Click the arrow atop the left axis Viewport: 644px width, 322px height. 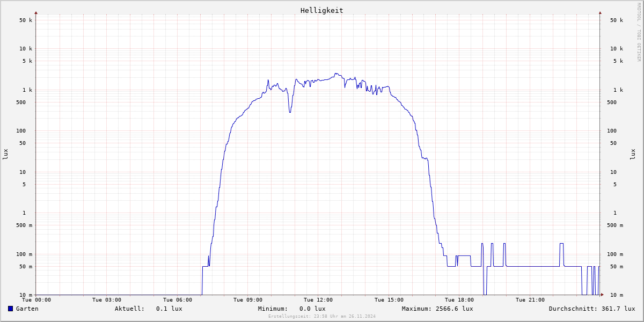[x=36, y=12]
